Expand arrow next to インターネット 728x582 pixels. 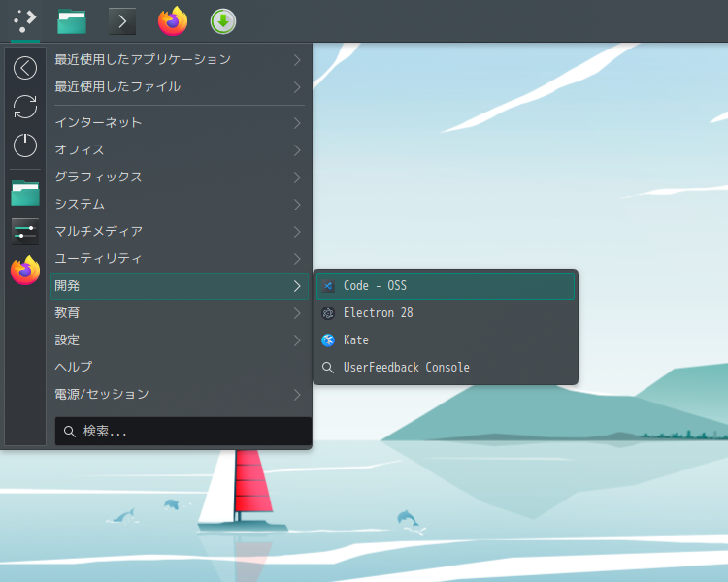(x=297, y=123)
